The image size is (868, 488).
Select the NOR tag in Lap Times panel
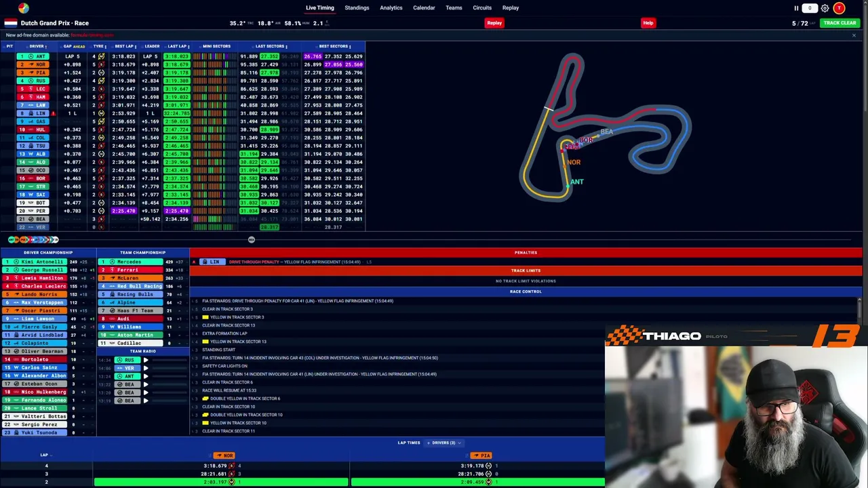224,455
